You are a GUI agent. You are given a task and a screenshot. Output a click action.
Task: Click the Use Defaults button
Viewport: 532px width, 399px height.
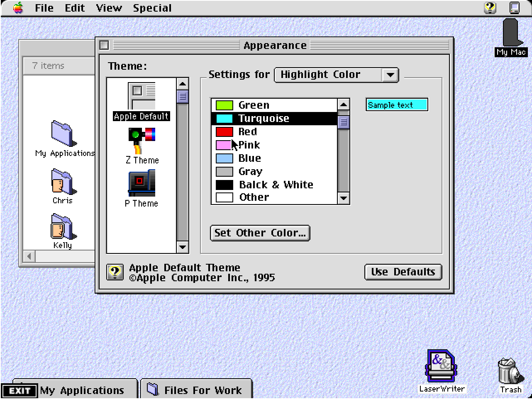pyautogui.click(x=403, y=272)
